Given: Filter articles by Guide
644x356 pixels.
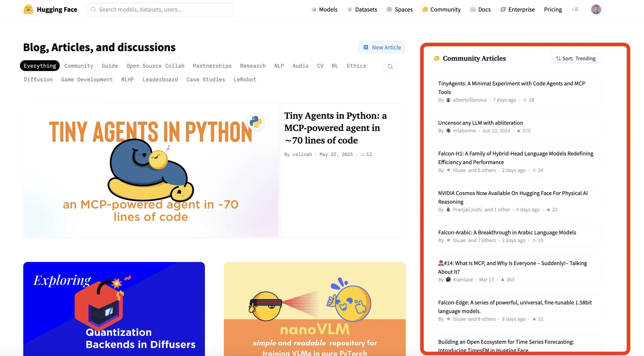Looking at the screenshot, I should point(110,66).
